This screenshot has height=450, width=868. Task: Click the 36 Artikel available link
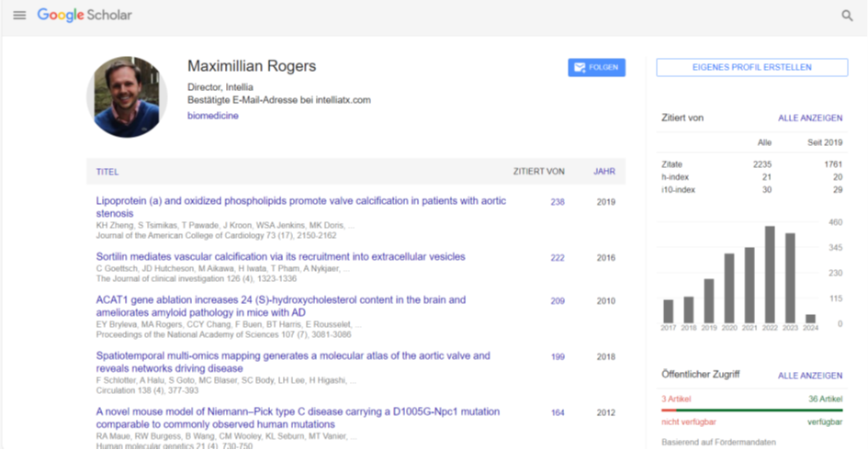point(825,399)
